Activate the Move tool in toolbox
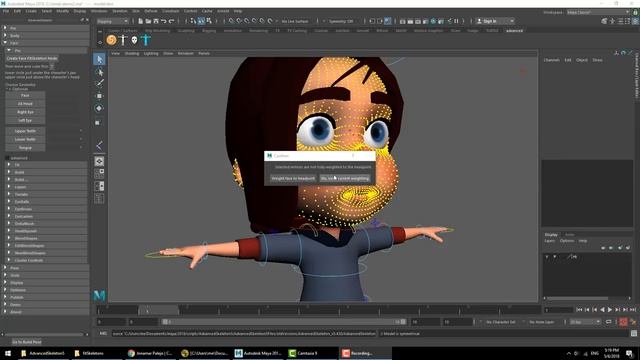640x360 pixels. click(99, 96)
